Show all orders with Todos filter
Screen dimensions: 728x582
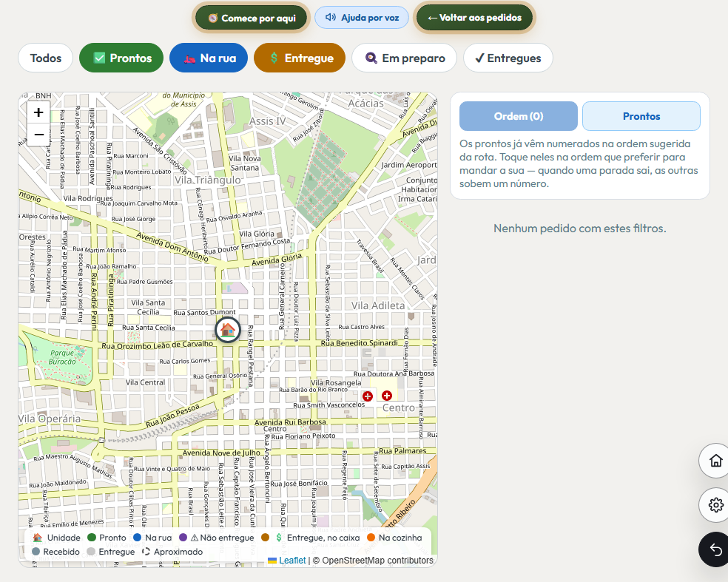(x=46, y=58)
